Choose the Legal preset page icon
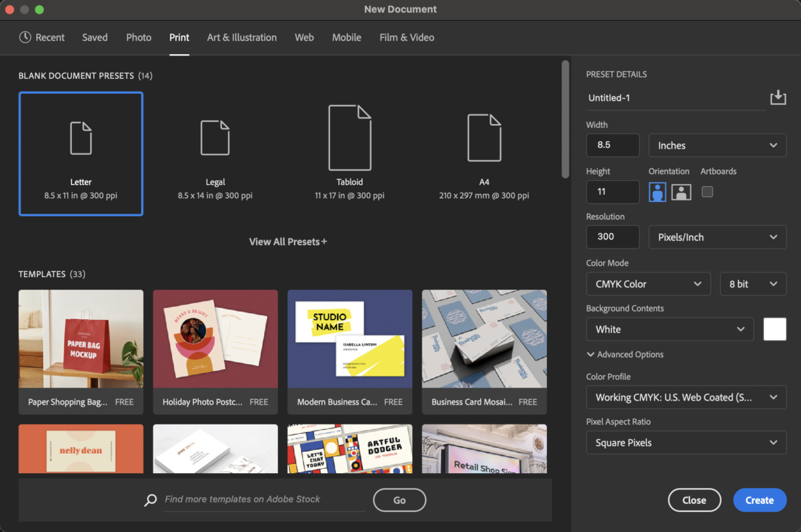The width and height of the screenshot is (801, 532). coord(215,138)
